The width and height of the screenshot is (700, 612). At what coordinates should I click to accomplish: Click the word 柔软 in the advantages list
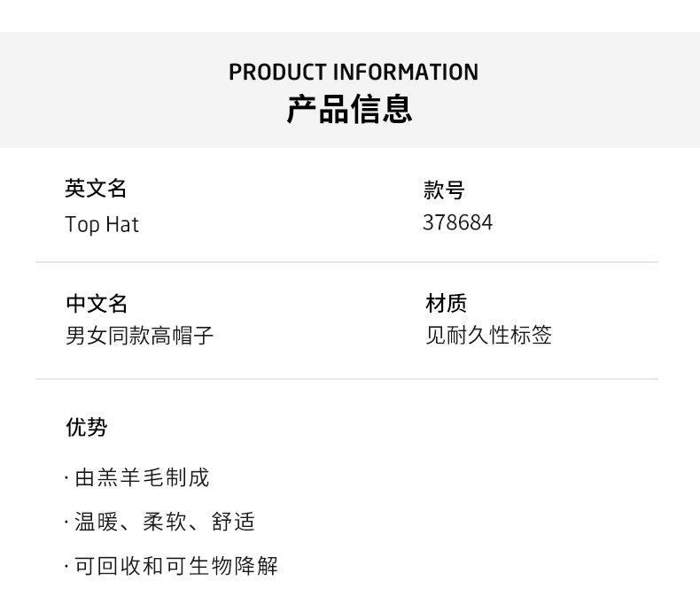[164, 523]
